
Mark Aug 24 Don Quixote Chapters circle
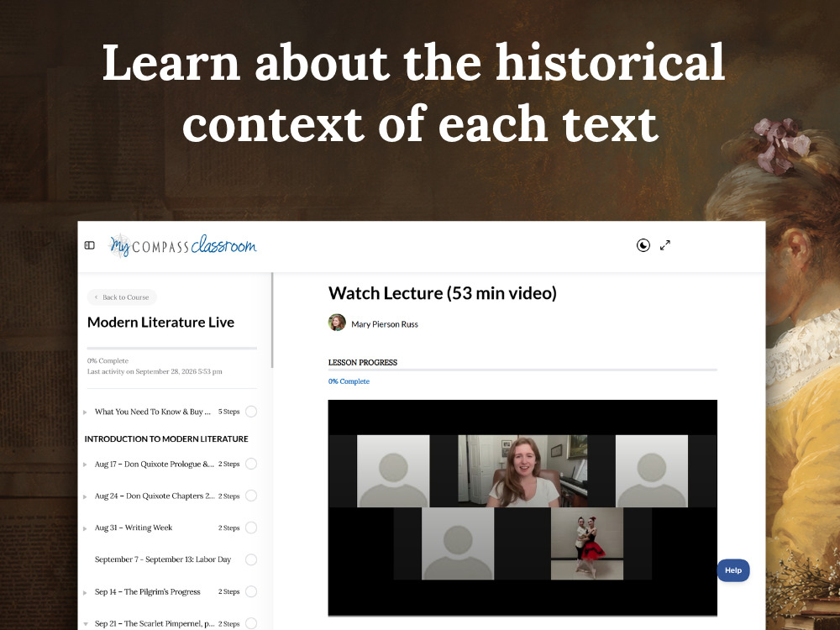(x=250, y=496)
